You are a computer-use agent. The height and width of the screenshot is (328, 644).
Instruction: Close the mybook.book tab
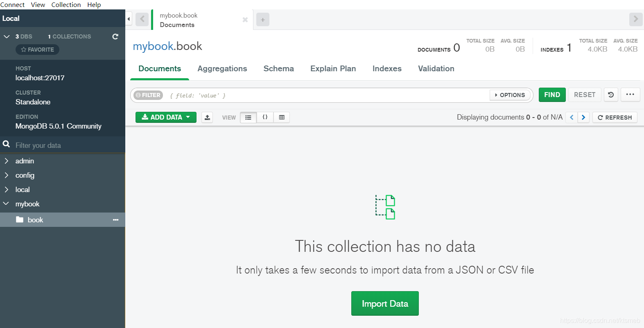(x=245, y=20)
